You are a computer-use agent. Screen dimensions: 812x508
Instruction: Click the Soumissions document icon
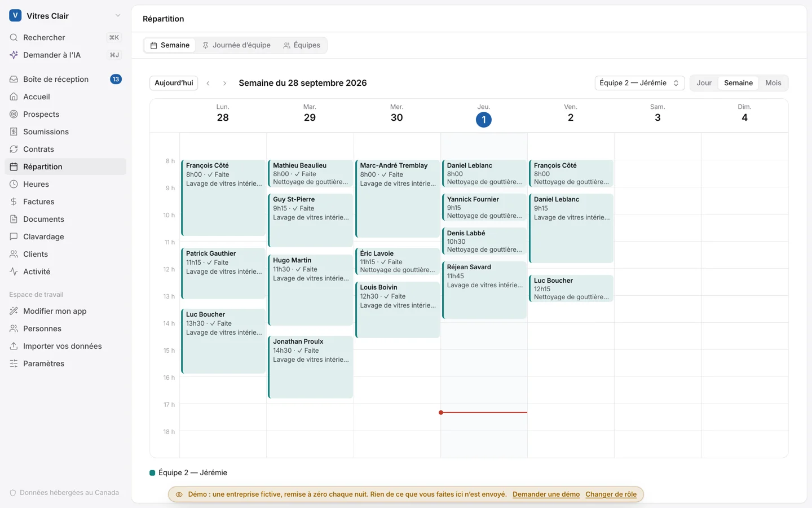[x=14, y=132]
